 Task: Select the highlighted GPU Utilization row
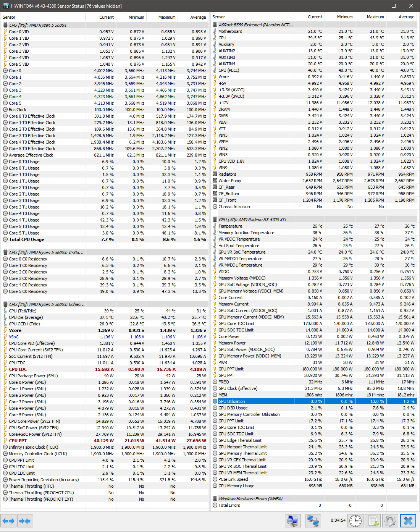tap(314, 401)
